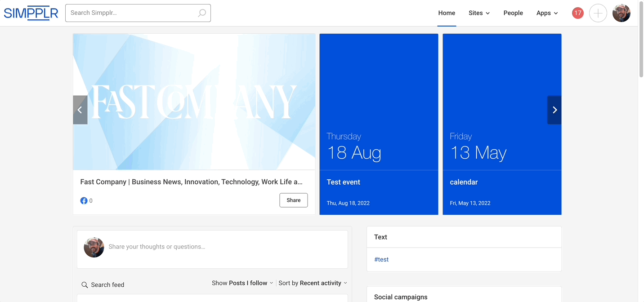Go to the People page
Screen dimensions: 644x302
point(513,13)
